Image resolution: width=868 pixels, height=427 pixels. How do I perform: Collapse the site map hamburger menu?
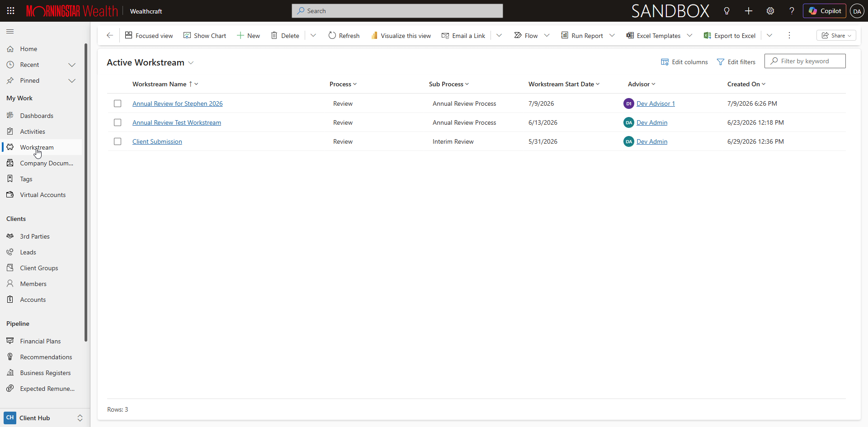tap(10, 31)
